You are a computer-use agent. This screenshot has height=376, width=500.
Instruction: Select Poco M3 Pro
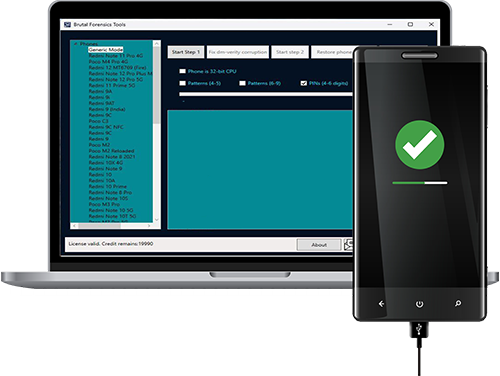pos(104,204)
